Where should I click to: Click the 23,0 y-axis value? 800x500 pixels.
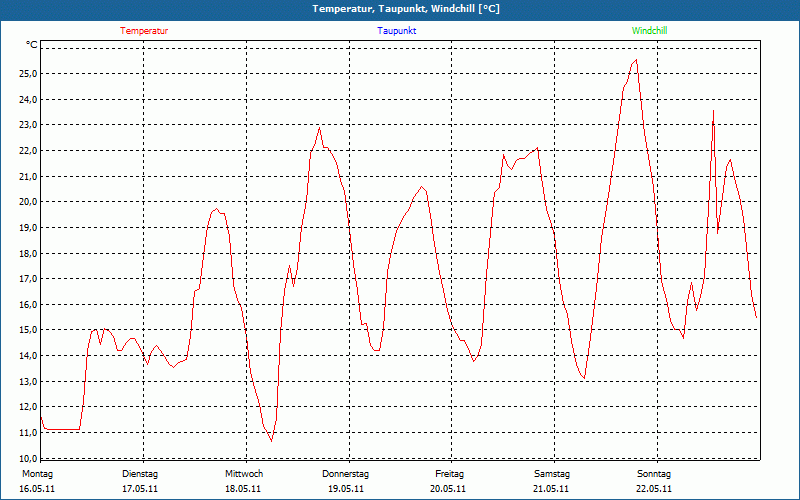click(29, 125)
